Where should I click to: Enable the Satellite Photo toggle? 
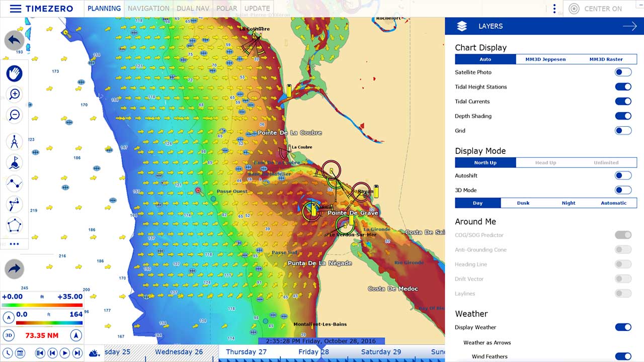pos(623,72)
